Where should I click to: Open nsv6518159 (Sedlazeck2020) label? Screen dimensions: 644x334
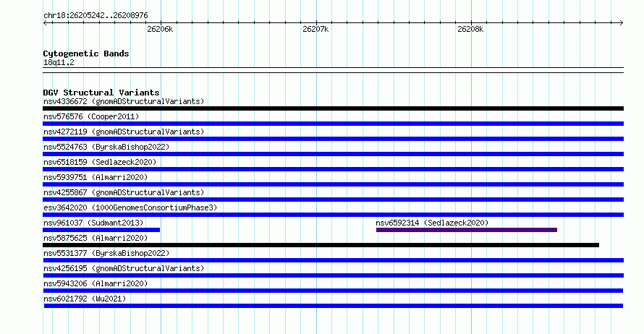coord(100,162)
